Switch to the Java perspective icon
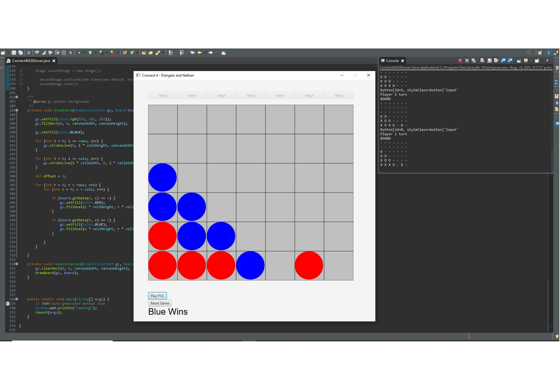The image size is (560, 392). [x=549, y=53]
